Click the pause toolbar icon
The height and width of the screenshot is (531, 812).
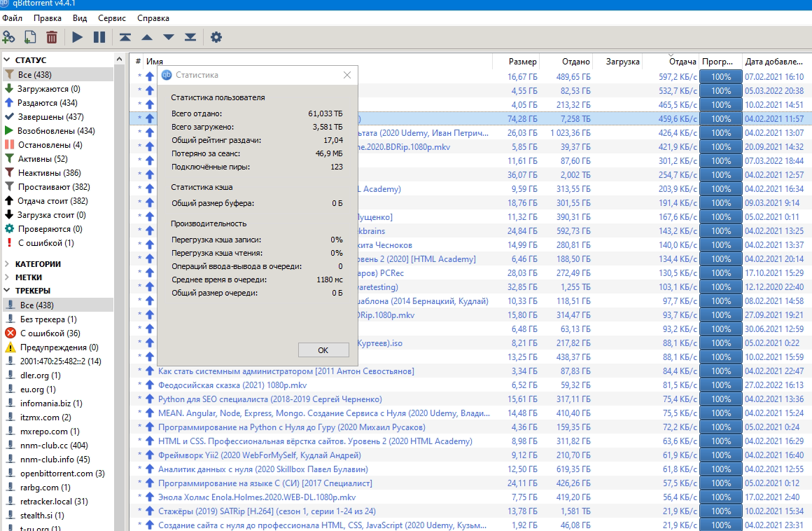coord(99,37)
